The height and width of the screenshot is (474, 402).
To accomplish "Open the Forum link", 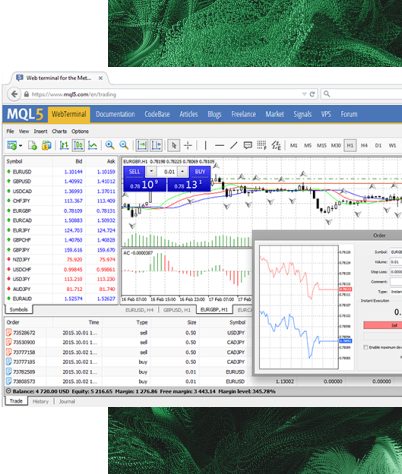I will click(x=349, y=114).
